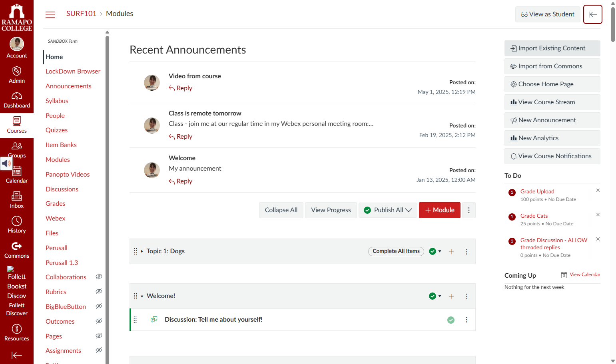Open Quizzes in the course navigation
616x364 pixels.
point(56,130)
